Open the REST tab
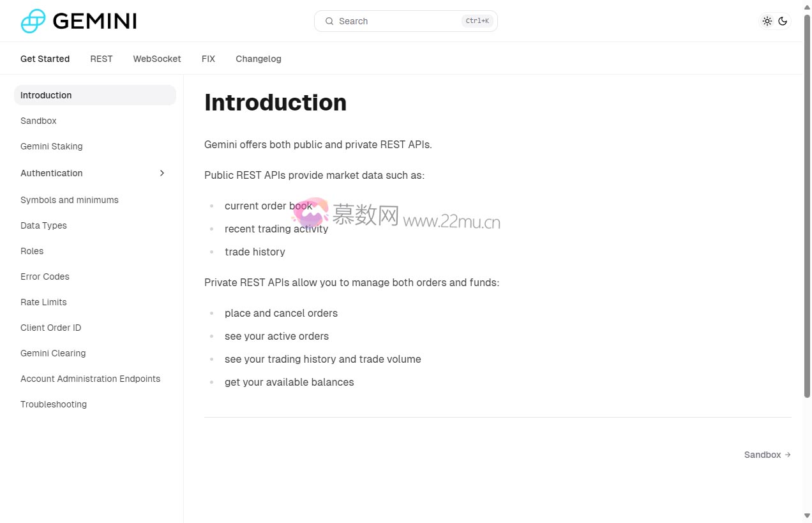Image resolution: width=812 pixels, height=523 pixels. (x=101, y=59)
